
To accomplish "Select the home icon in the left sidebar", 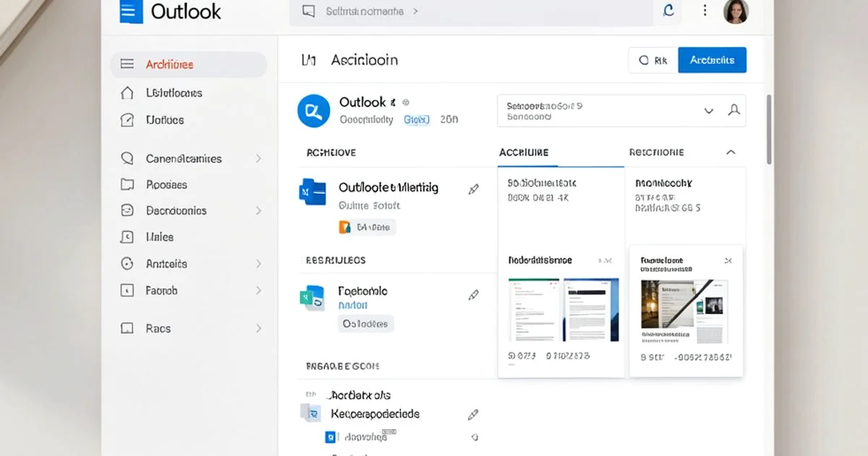I will pyautogui.click(x=127, y=93).
